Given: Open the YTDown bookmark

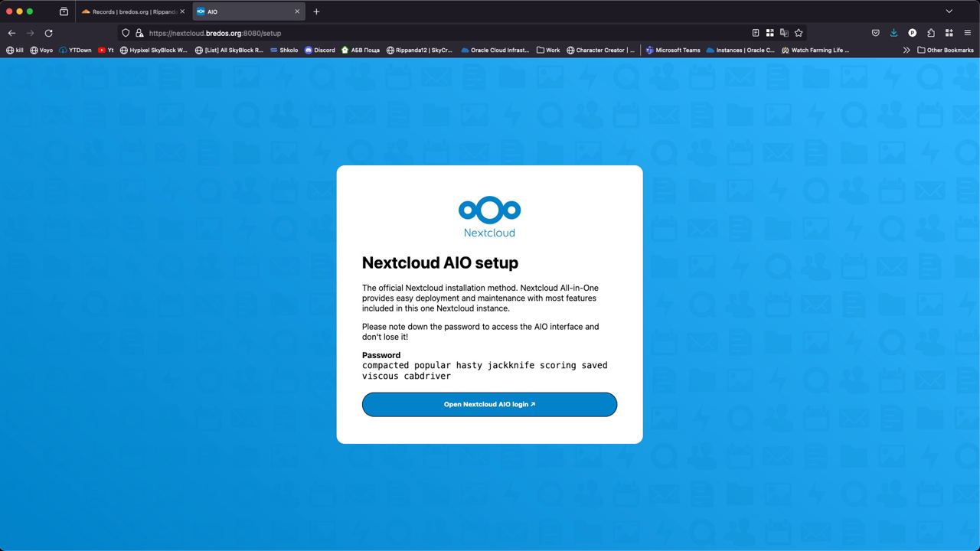Looking at the screenshot, I should [x=75, y=50].
